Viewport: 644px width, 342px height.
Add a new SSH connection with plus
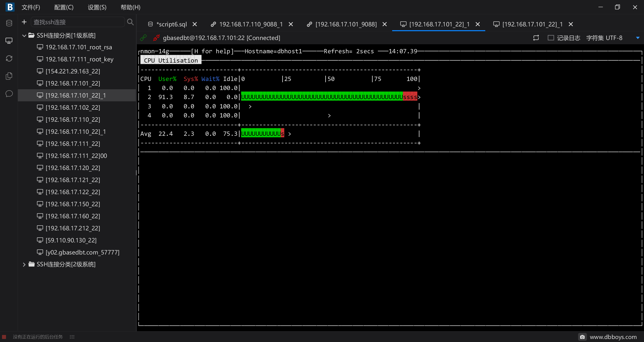(x=24, y=22)
